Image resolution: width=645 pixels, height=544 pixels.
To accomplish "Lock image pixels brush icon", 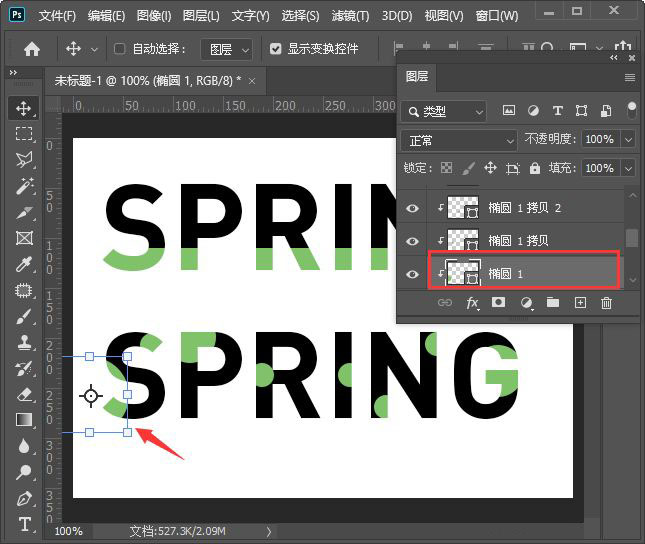I will [468, 168].
